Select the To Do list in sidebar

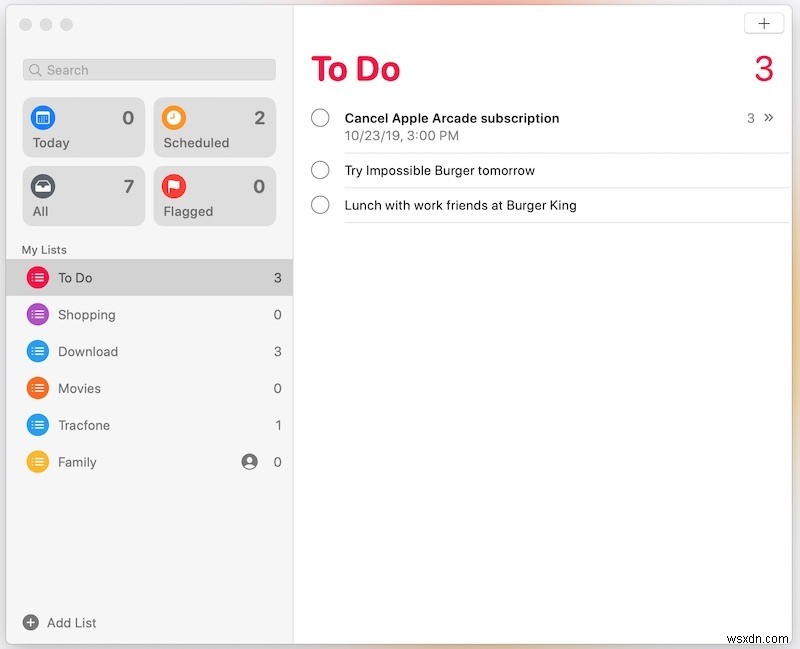149,278
